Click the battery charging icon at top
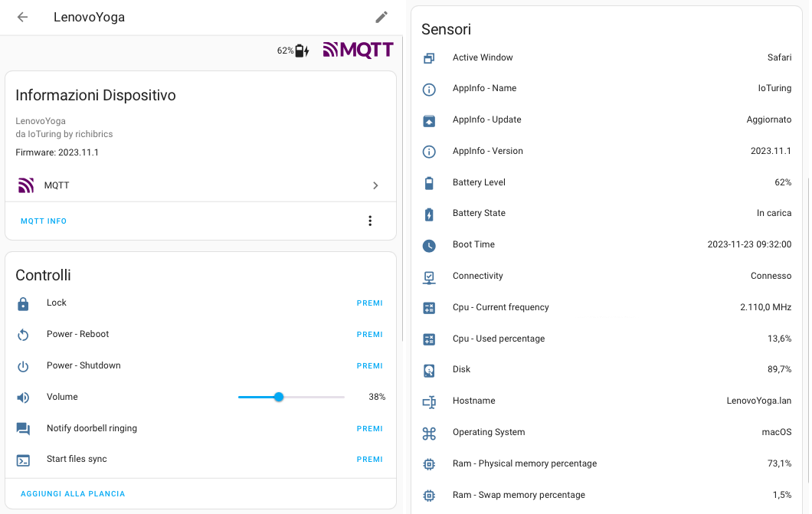 pyautogui.click(x=302, y=51)
